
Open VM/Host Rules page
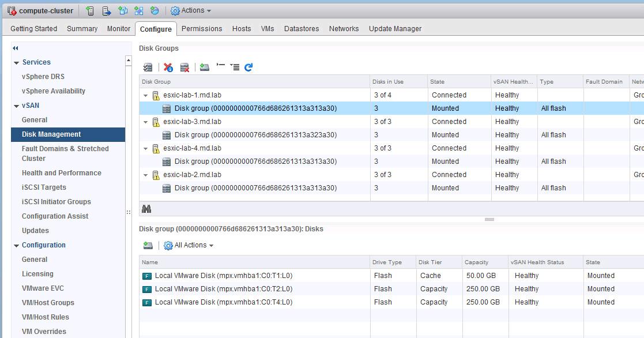[45, 317]
